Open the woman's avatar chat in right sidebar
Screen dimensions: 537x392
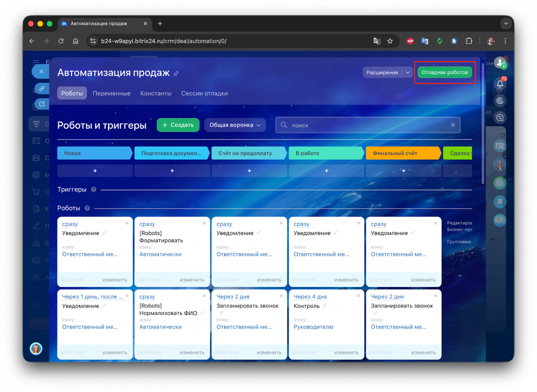click(500, 165)
